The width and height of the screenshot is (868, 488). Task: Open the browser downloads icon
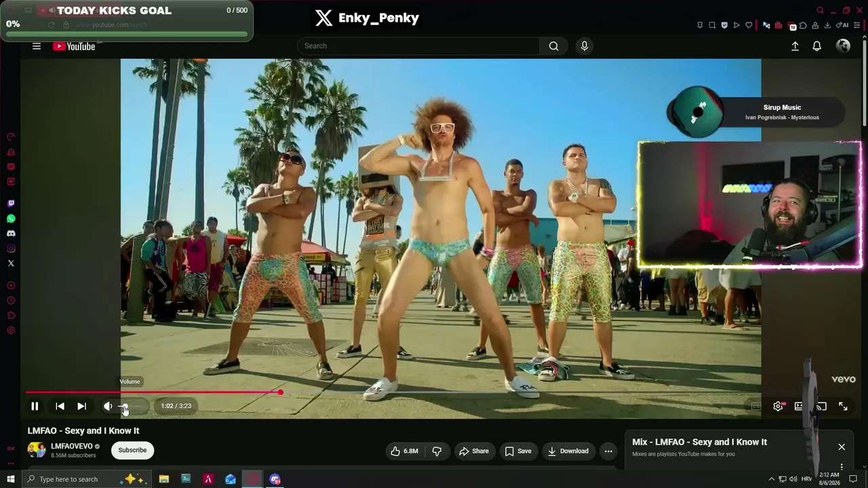coord(827,25)
